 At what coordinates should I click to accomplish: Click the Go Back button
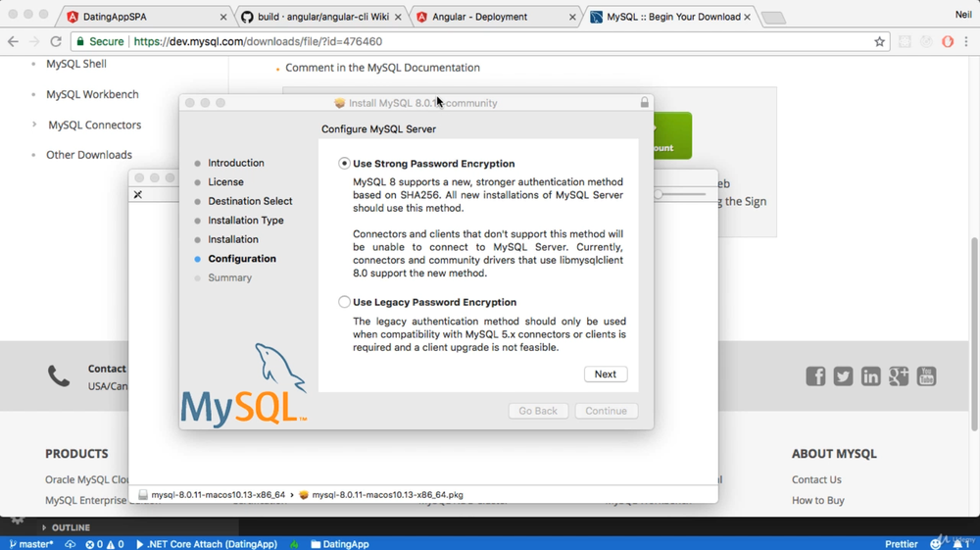click(537, 411)
